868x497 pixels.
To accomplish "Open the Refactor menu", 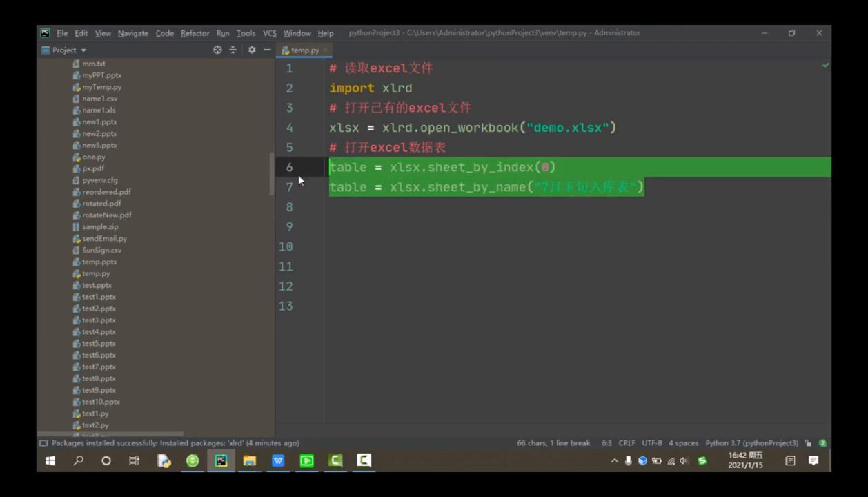I will point(195,33).
